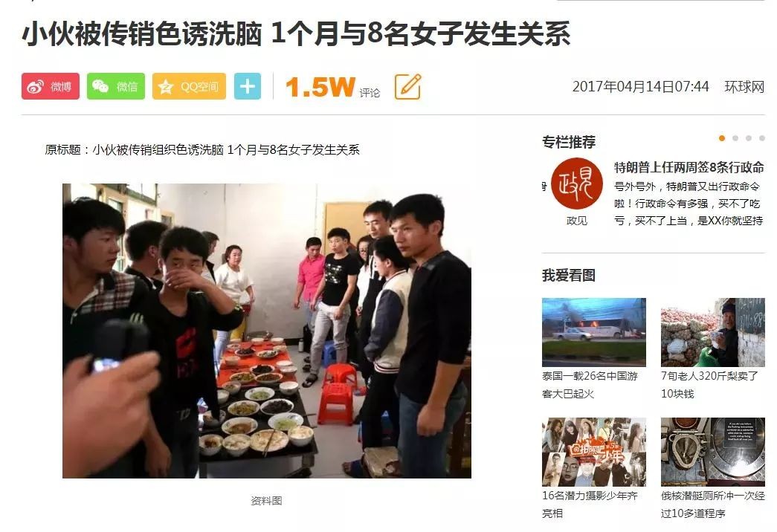Share article via WeChat button

115,86
